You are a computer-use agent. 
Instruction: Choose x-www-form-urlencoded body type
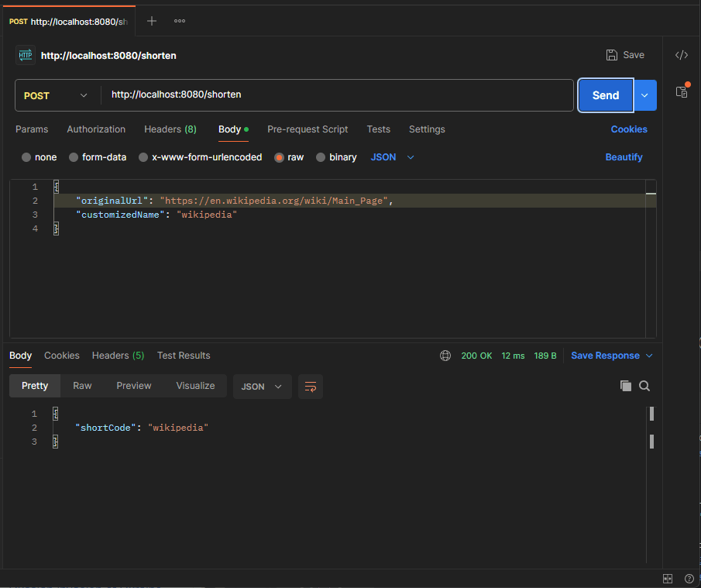143,157
